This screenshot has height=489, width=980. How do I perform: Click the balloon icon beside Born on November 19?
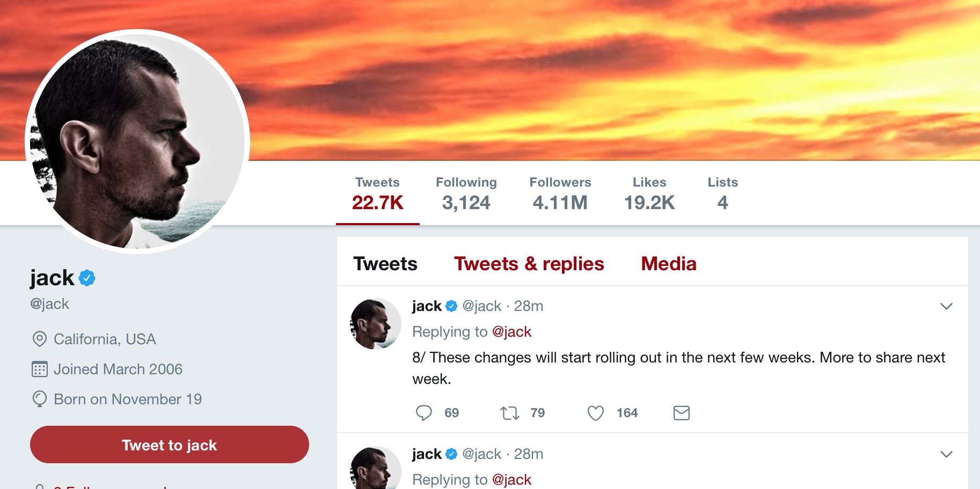tap(39, 399)
